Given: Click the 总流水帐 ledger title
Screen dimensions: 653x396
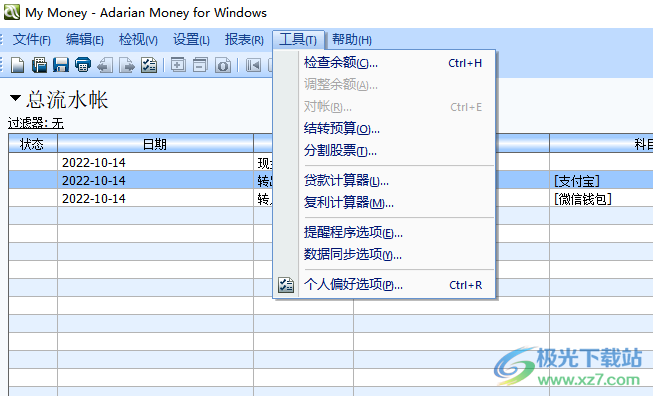Looking at the screenshot, I should [67, 100].
